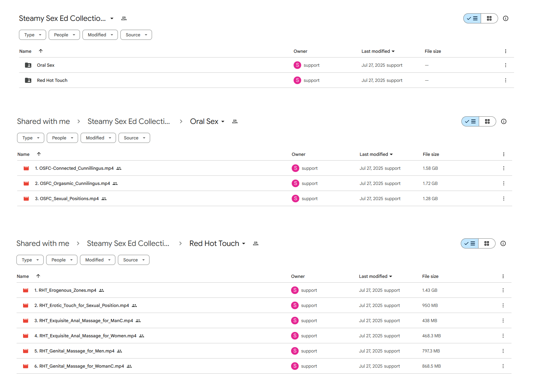The height and width of the screenshot is (392, 536).
Task: Go to Shared with me in Red Hot Touch breadcrumb
Action: (43, 243)
